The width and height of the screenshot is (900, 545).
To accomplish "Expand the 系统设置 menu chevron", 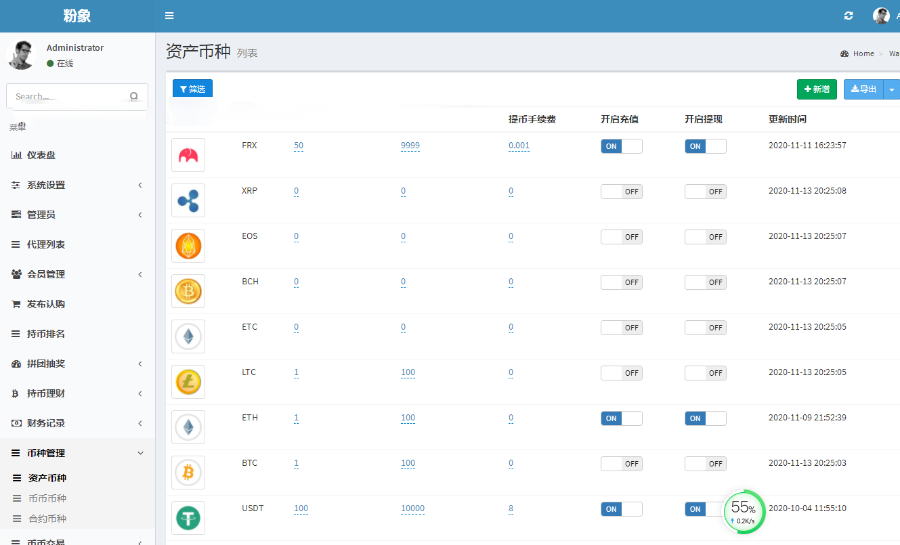I will pyautogui.click(x=140, y=185).
